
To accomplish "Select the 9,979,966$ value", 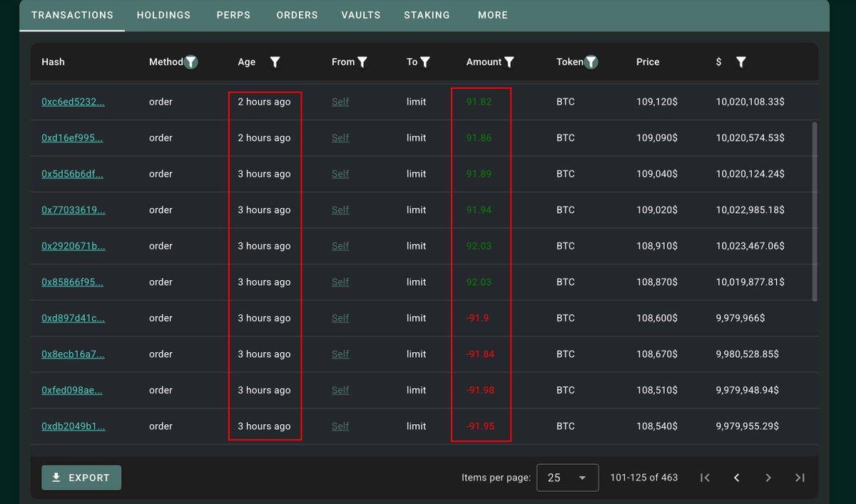I will [x=740, y=318].
